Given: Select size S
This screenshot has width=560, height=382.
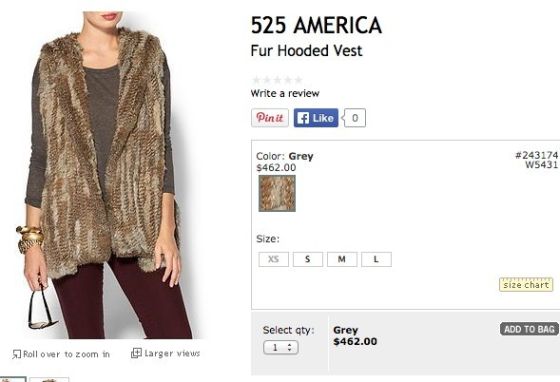Looking at the screenshot, I should (x=308, y=259).
